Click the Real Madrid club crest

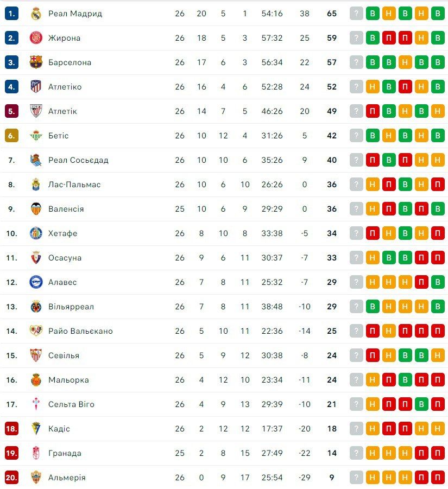tap(36, 14)
